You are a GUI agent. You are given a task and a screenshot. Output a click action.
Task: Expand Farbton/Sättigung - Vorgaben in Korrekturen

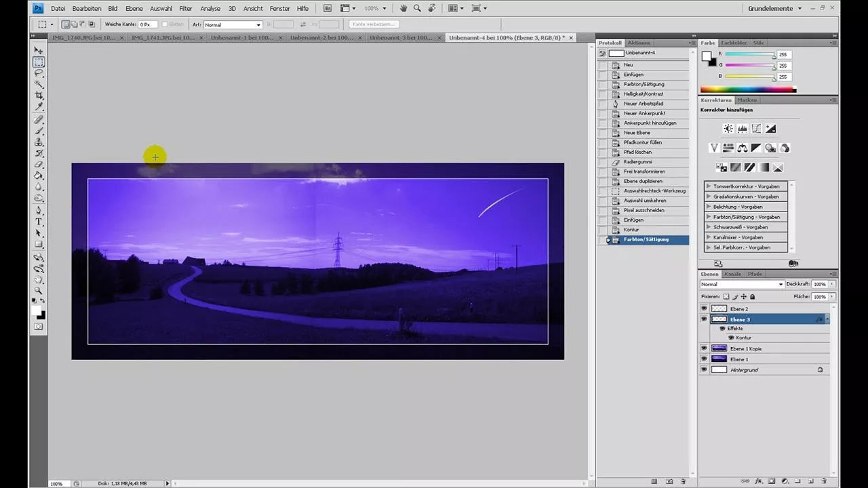coord(709,217)
